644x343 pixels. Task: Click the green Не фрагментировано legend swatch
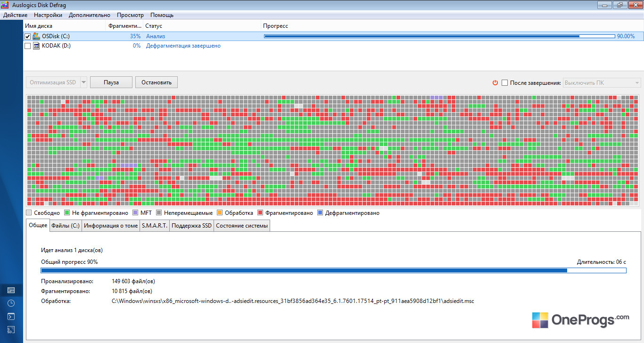pyautogui.click(x=67, y=213)
